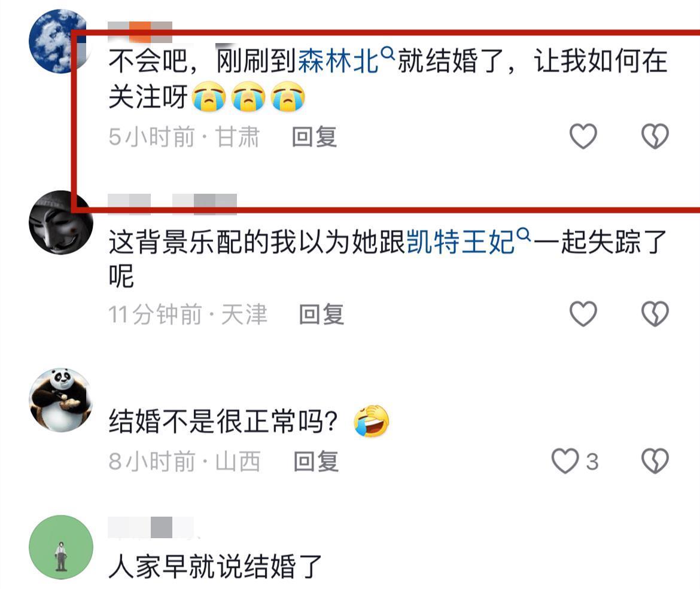
Task: Select the comment text 人家早就说结婚了
Action: pyautogui.click(x=215, y=566)
